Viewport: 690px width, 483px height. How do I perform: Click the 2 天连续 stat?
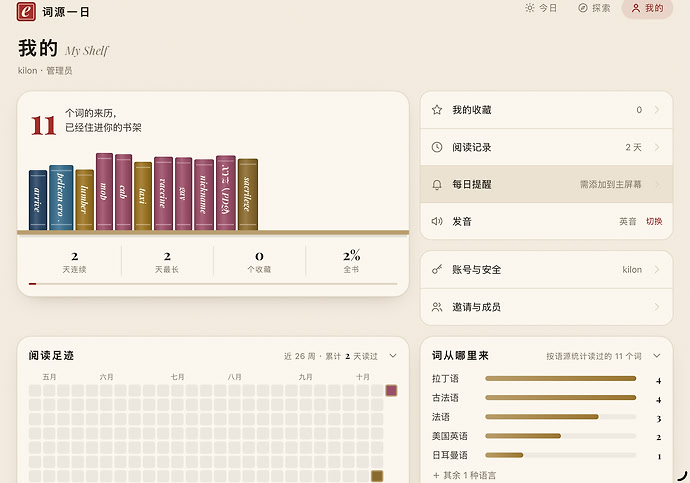(x=74, y=262)
